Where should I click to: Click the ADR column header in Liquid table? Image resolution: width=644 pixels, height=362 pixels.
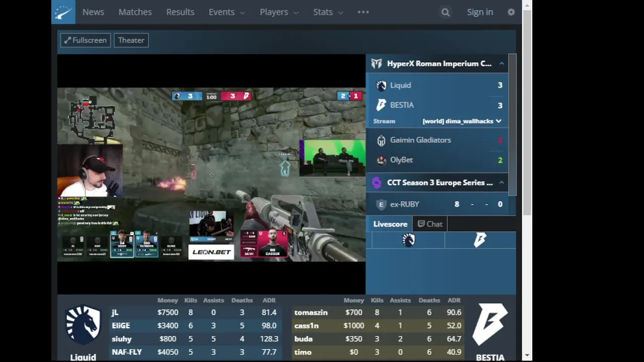point(269,300)
